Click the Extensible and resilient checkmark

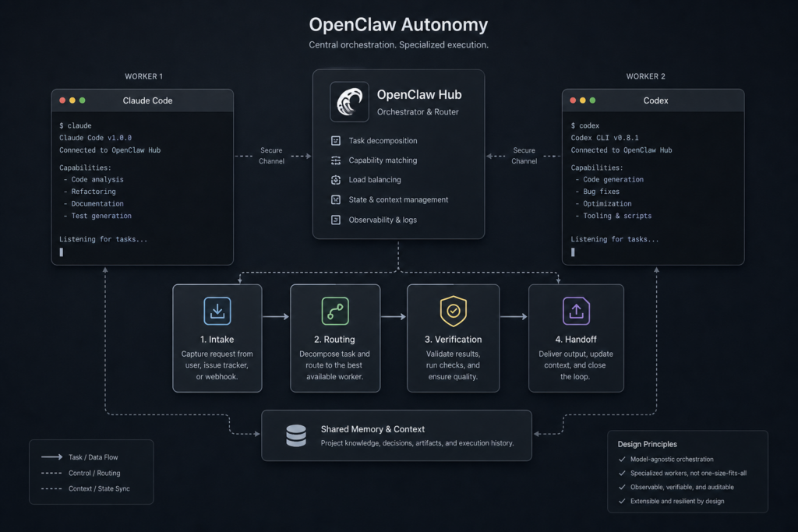622,501
